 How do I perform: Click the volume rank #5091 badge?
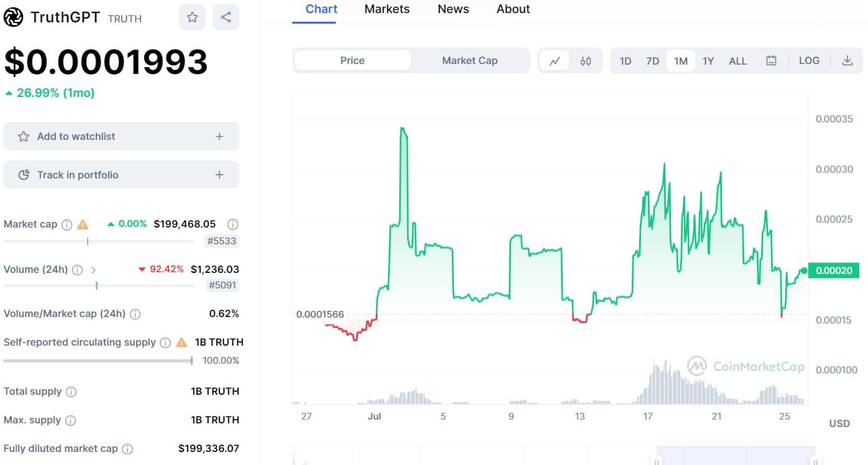pyautogui.click(x=222, y=285)
